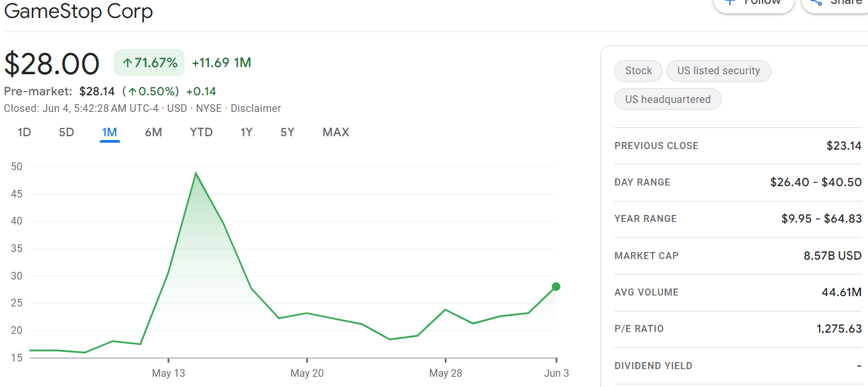Open the Disclaimer link
This screenshot has height=387, width=868.
[256, 109]
